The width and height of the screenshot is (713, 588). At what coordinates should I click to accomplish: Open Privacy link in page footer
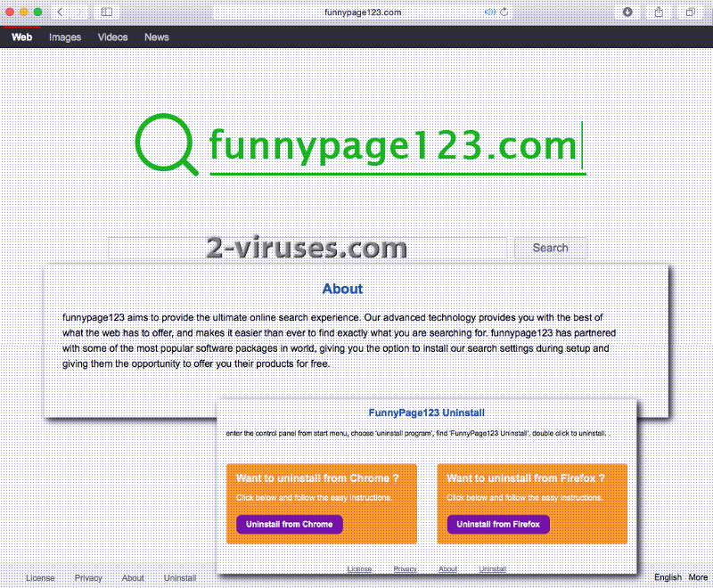coord(88,578)
